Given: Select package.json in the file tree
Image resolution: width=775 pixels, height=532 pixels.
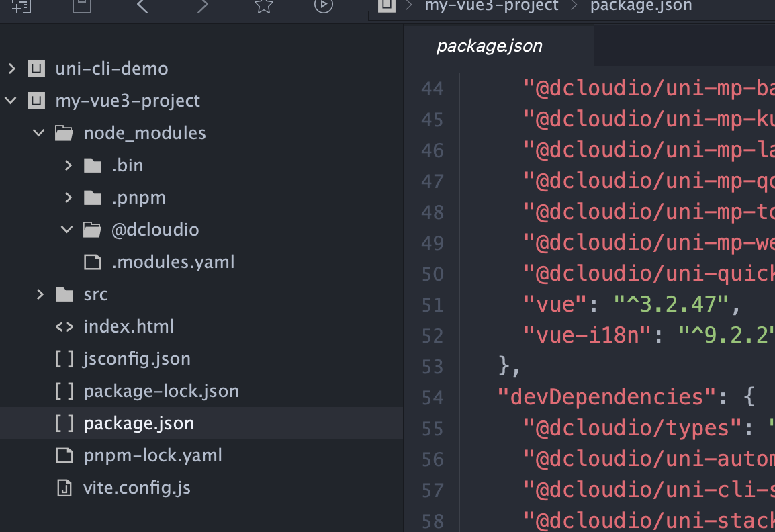Looking at the screenshot, I should coord(138,424).
